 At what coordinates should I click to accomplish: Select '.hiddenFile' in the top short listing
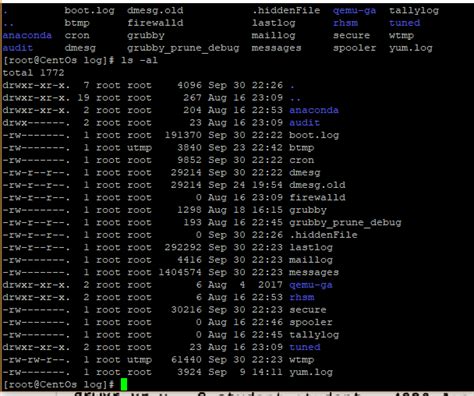(x=286, y=11)
